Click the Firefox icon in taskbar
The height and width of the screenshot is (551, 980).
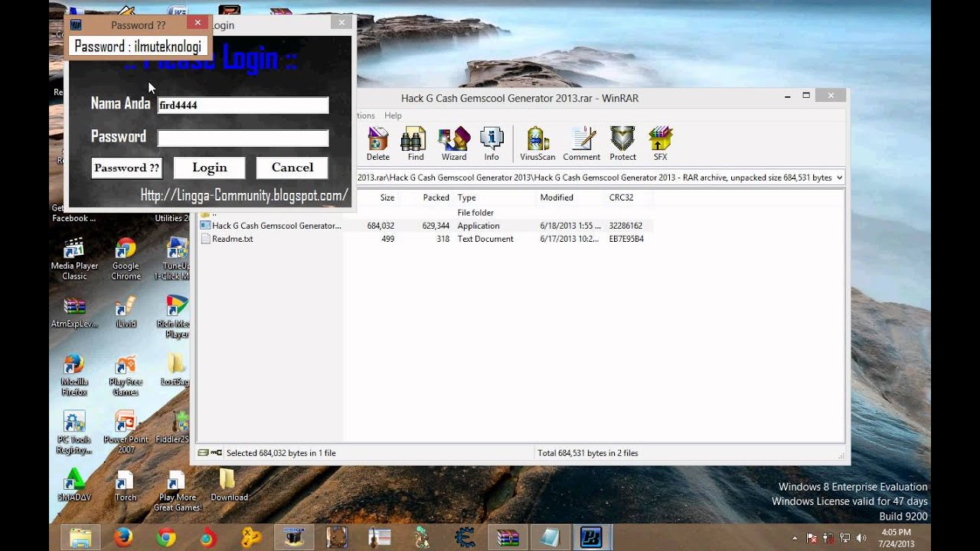pyautogui.click(x=123, y=537)
